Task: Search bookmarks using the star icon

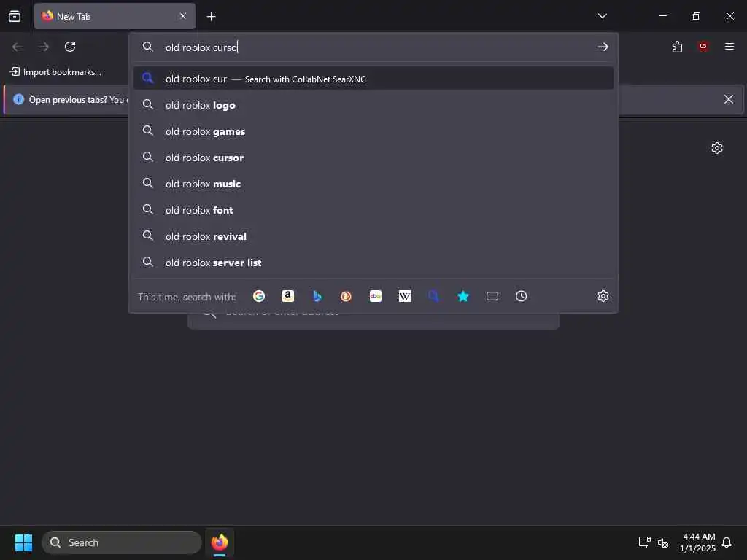Action: (463, 296)
